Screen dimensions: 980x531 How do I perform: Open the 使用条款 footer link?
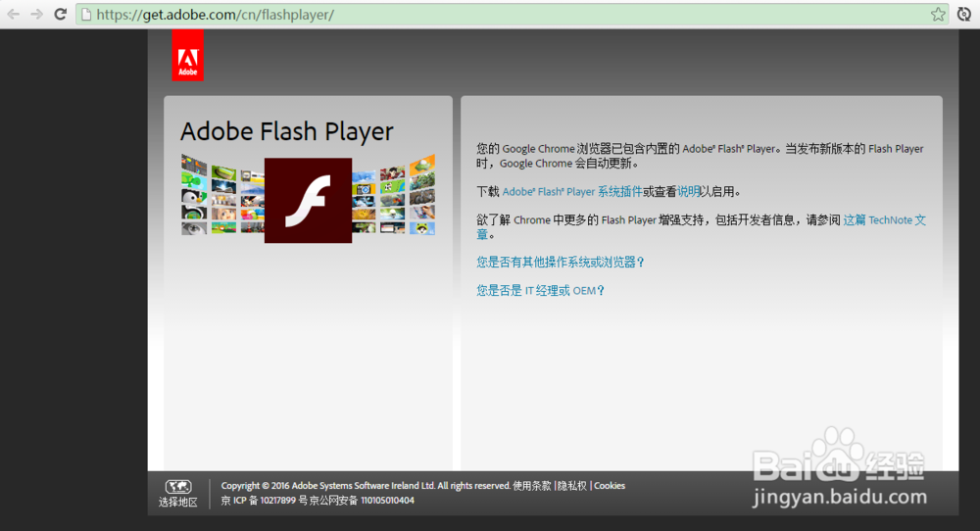[x=532, y=485]
